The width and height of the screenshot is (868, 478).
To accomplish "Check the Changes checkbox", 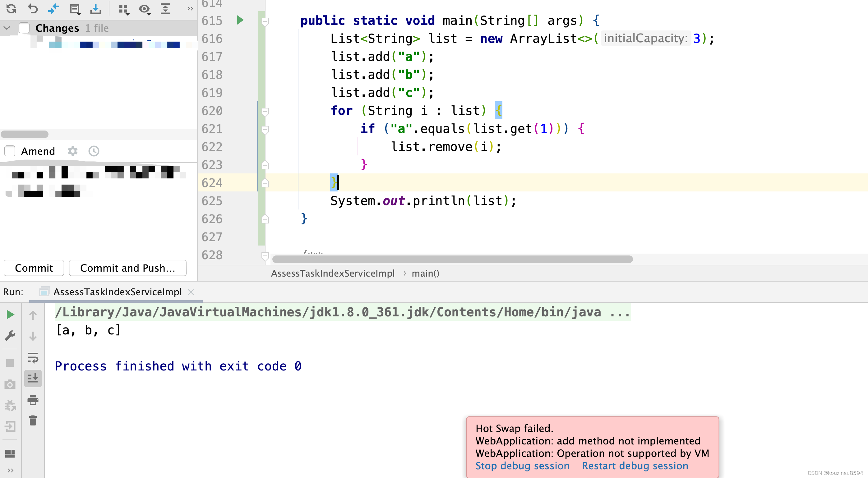I will point(24,28).
